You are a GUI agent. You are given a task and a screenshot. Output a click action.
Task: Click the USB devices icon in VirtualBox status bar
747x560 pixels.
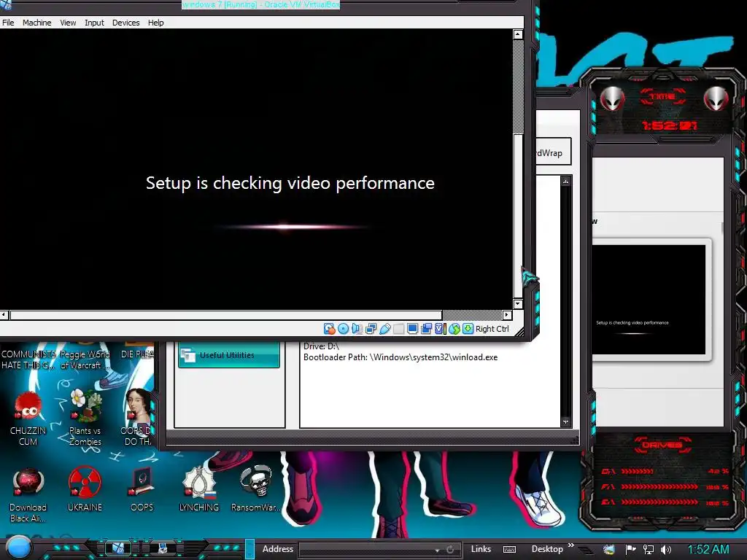(x=385, y=329)
